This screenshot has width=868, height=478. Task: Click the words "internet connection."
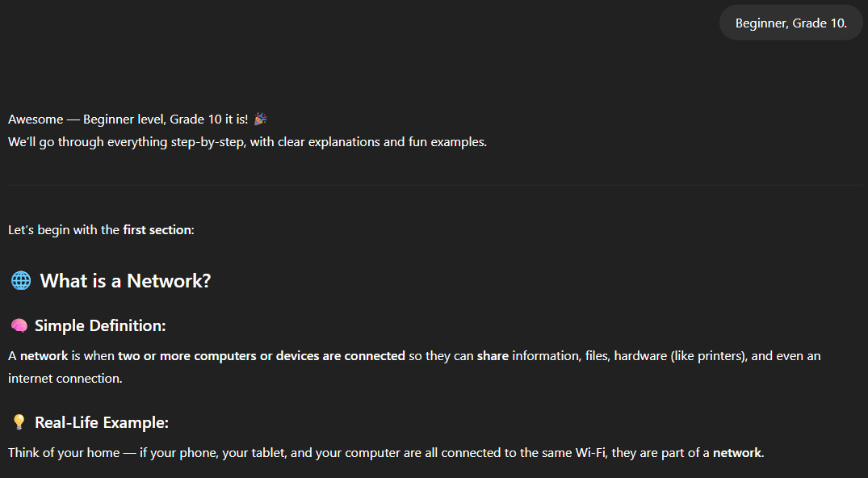coord(65,378)
